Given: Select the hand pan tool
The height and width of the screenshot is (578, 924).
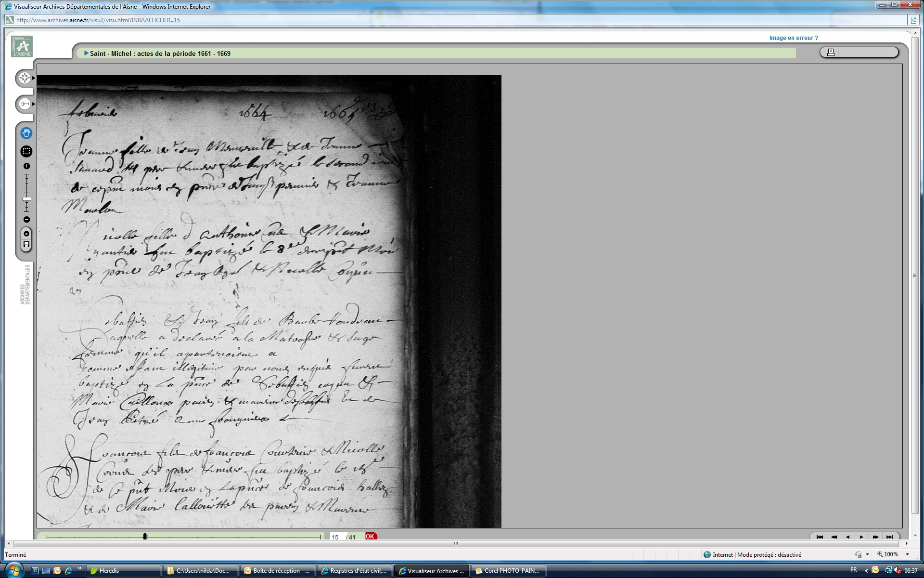Looking at the screenshot, I should pyautogui.click(x=26, y=132).
